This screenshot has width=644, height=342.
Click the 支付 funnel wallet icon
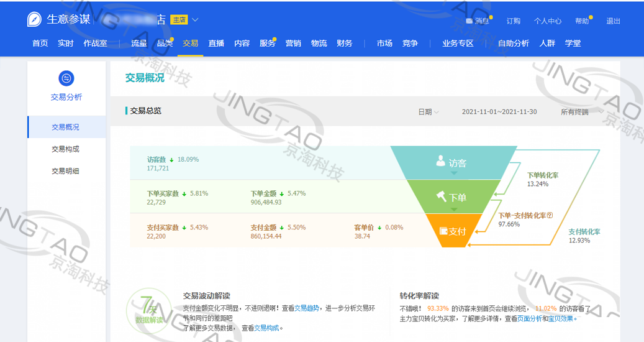pos(443,231)
